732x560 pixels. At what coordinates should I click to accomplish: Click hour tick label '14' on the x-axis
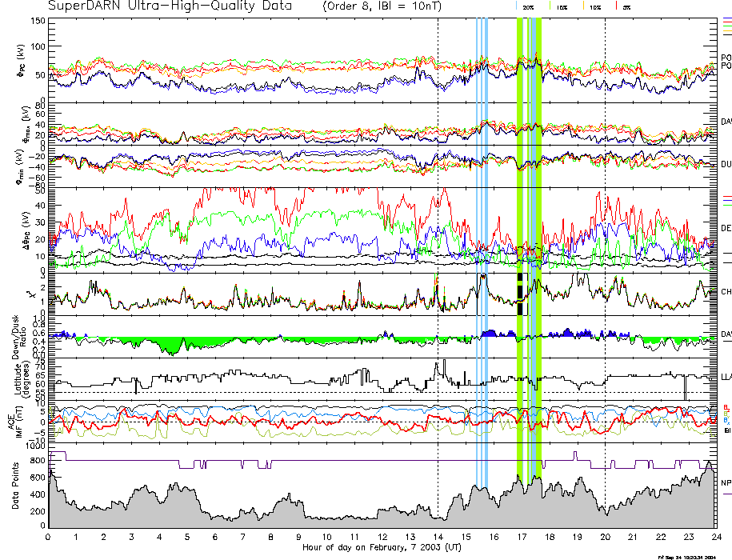coord(438,537)
